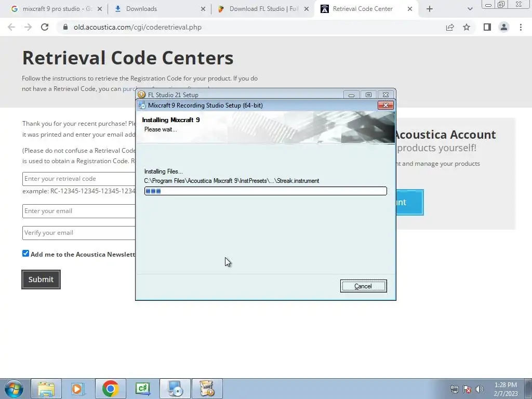Toggle the Chrome side panel
Image resolution: width=532 pixels, height=399 pixels.
pyautogui.click(x=487, y=27)
